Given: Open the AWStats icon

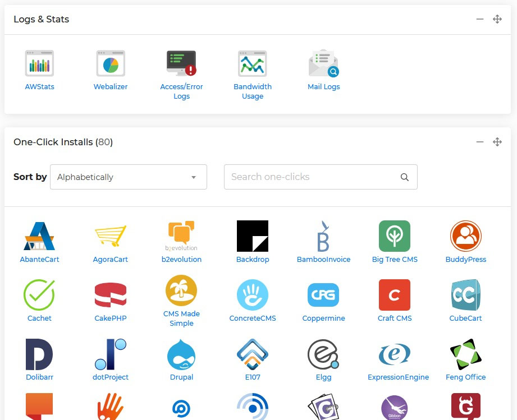Looking at the screenshot, I should coord(39,63).
